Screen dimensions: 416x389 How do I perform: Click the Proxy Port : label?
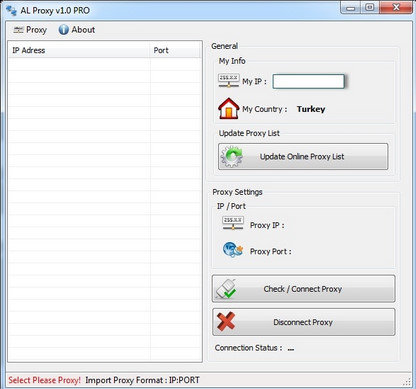tap(271, 252)
